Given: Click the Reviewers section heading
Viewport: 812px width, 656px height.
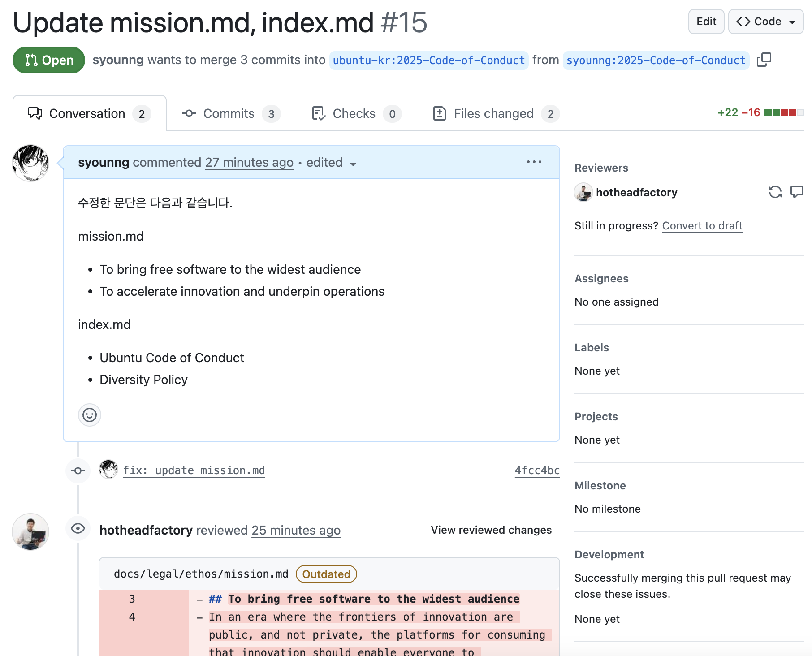Looking at the screenshot, I should (x=601, y=168).
